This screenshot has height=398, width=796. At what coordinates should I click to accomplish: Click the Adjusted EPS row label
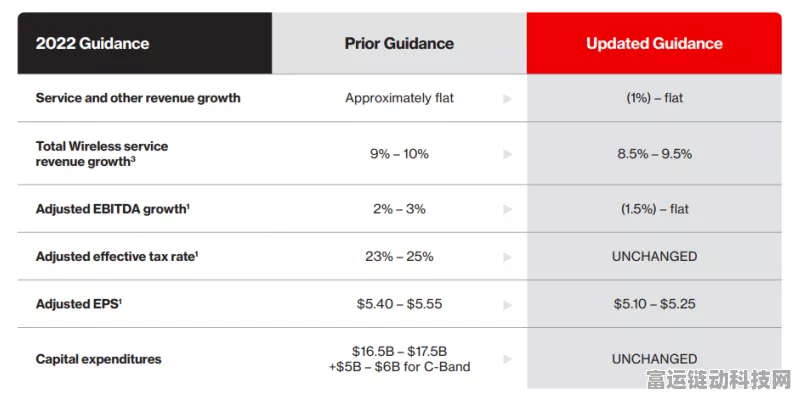(79, 304)
